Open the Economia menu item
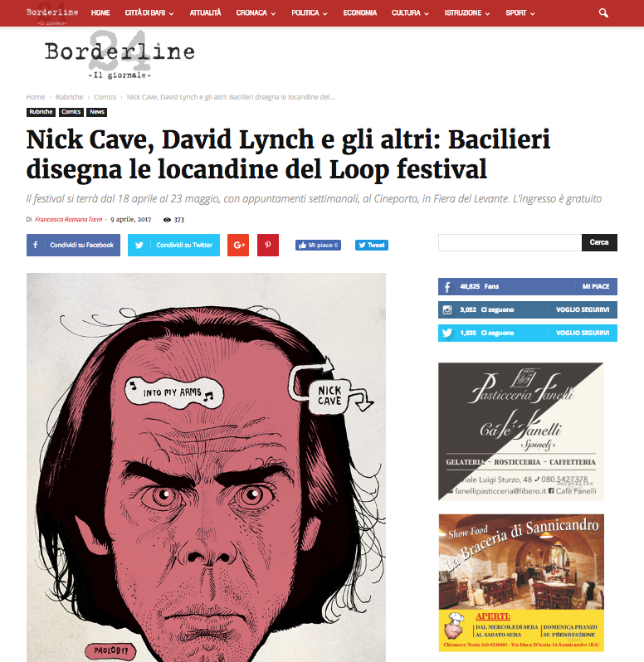The height and width of the screenshot is (662, 644). tap(360, 13)
